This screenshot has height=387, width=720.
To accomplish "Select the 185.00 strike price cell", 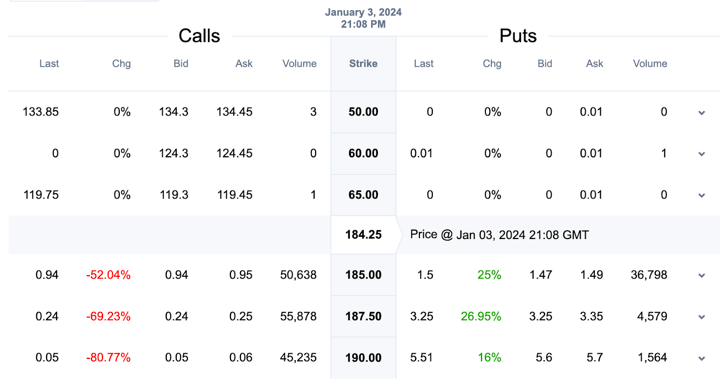I will point(363,275).
